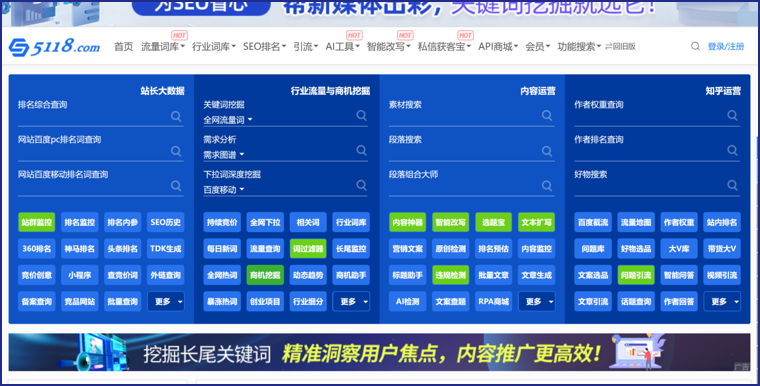Click the 持续竞价 button
Screen dimensions: 760x386
coord(222,222)
